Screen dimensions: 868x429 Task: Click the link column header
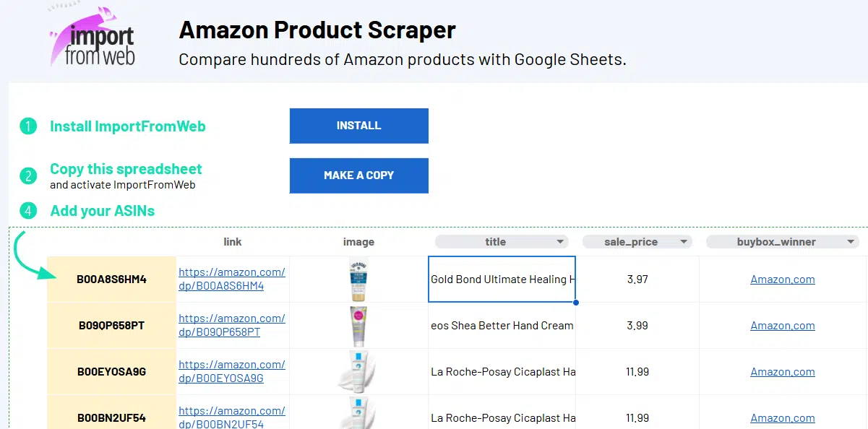point(232,242)
